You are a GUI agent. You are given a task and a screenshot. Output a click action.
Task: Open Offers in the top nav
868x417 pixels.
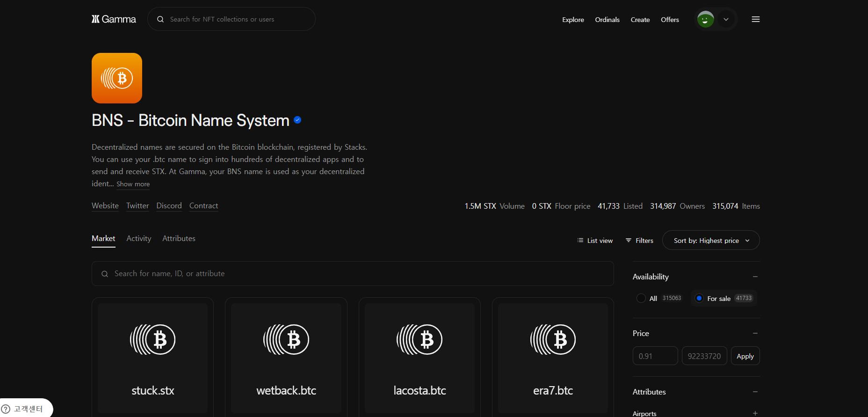tap(670, 20)
